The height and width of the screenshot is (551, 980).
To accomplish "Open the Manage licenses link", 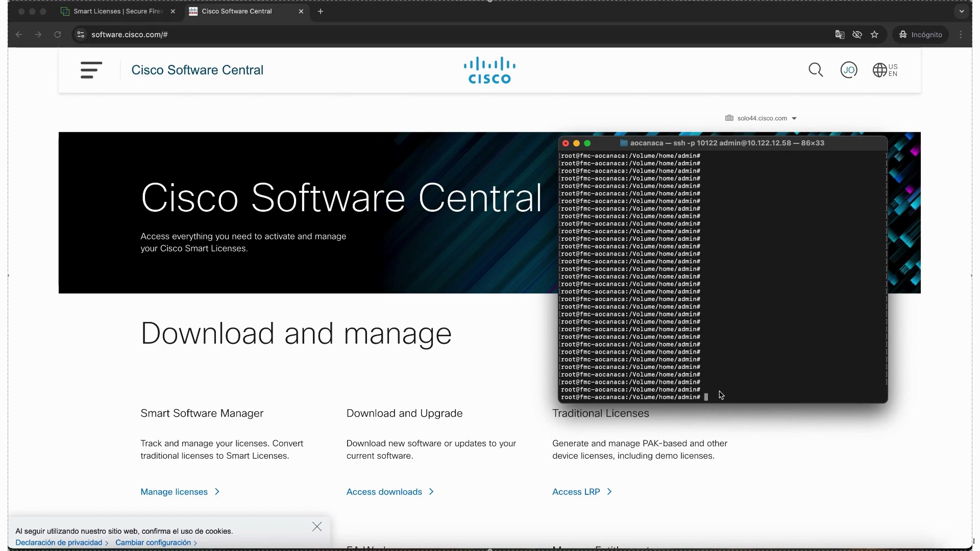I will (180, 492).
